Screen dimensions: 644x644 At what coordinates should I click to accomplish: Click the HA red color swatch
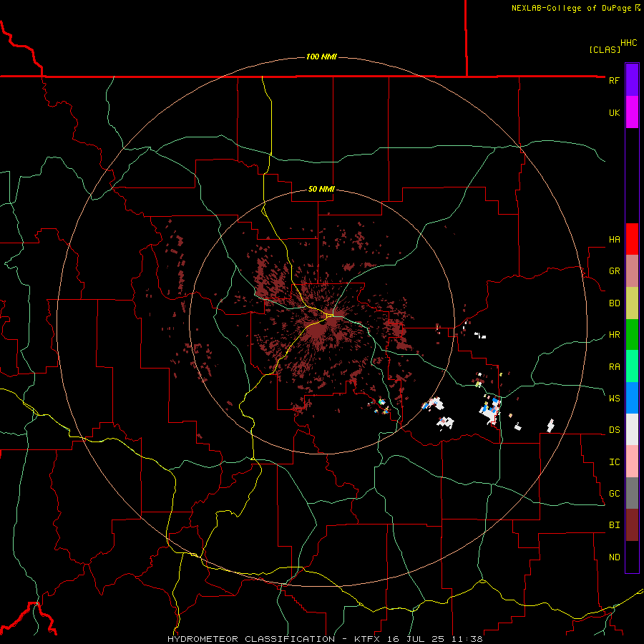tap(632, 239)
